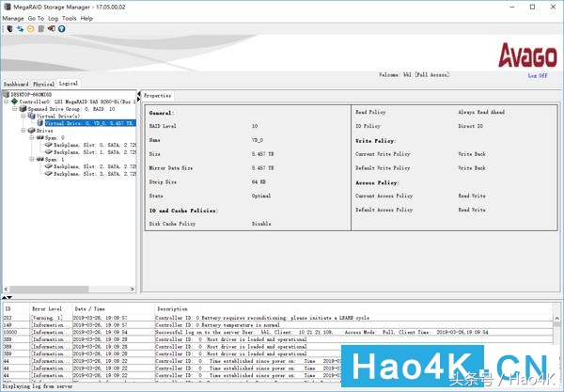Click the Direct IO value
Image resolution: width=564 pixels, height=392 pixels.
coord(471,126)
